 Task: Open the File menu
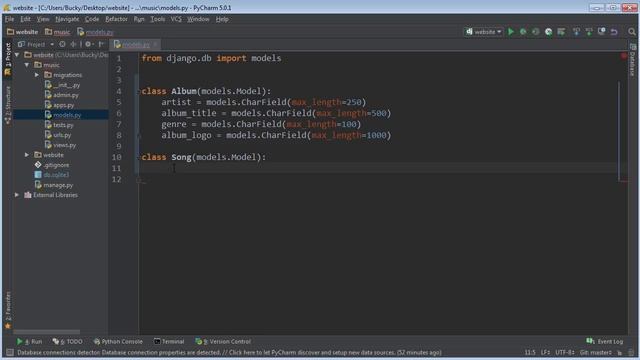9,19
